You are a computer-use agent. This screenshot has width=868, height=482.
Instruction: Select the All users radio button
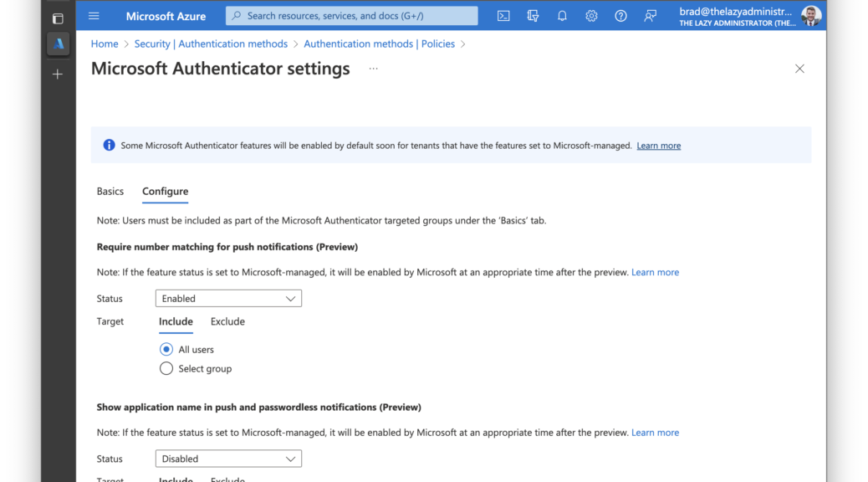(x=166, y=350)
